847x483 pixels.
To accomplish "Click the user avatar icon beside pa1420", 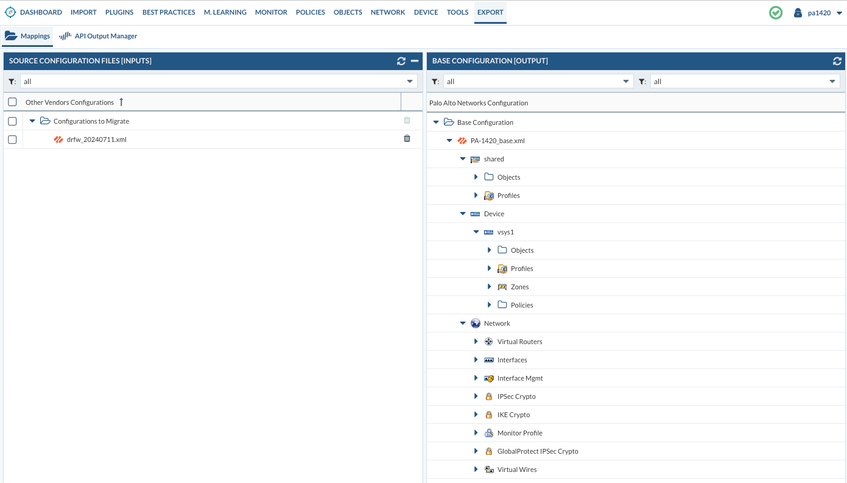I will pos(797,12).
